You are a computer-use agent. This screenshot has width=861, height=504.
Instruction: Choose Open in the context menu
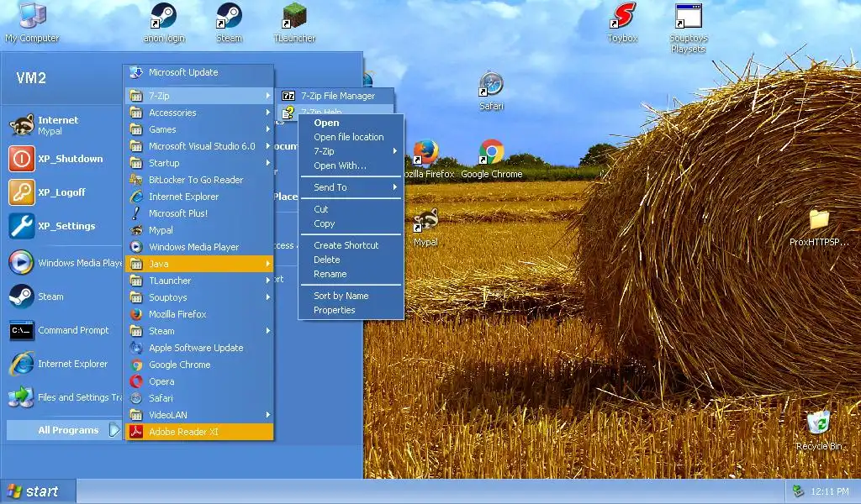pos(351,123)
